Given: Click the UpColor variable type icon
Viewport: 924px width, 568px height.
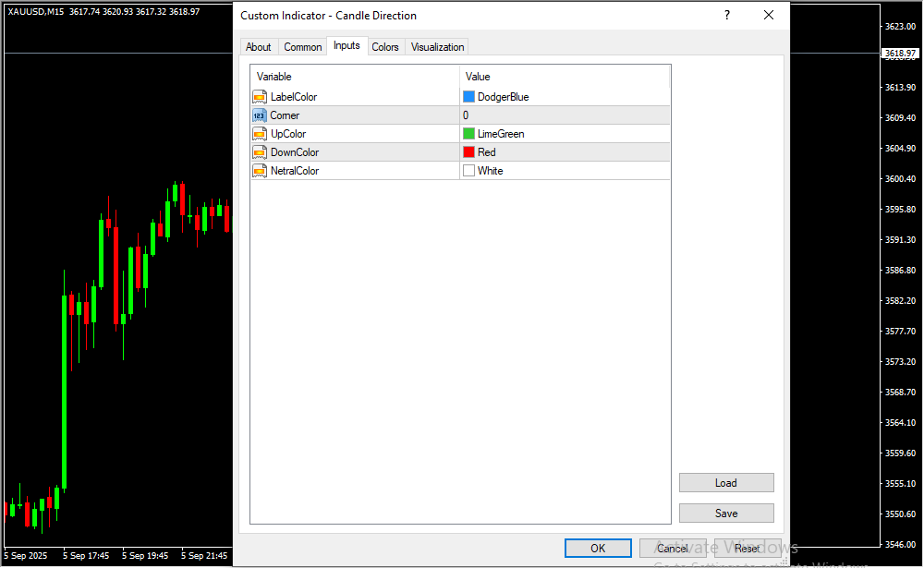Looking at the screenshot, I should pyautogui.click(x=260, y=134).
